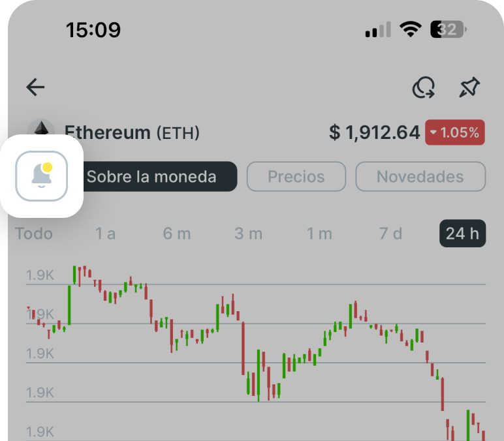Switch to the Precios tab

pyautogui.click(x=296, y=176)
